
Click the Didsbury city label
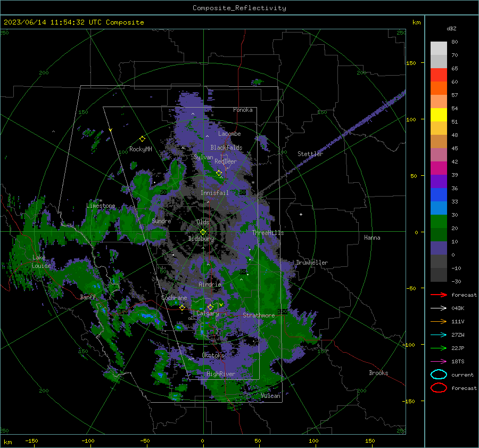(x=201, y=239)
